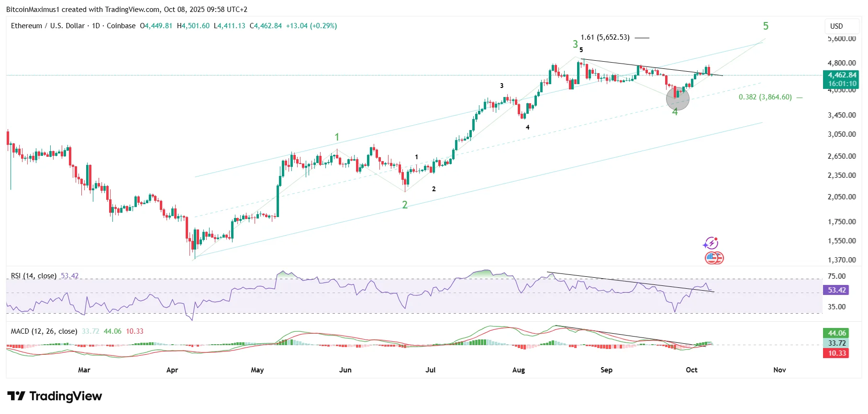The width and height of the screenshot is (868, 414).
Task: Click the red 10.33 MACD axis badge
Action: click(x=836, y=353)
